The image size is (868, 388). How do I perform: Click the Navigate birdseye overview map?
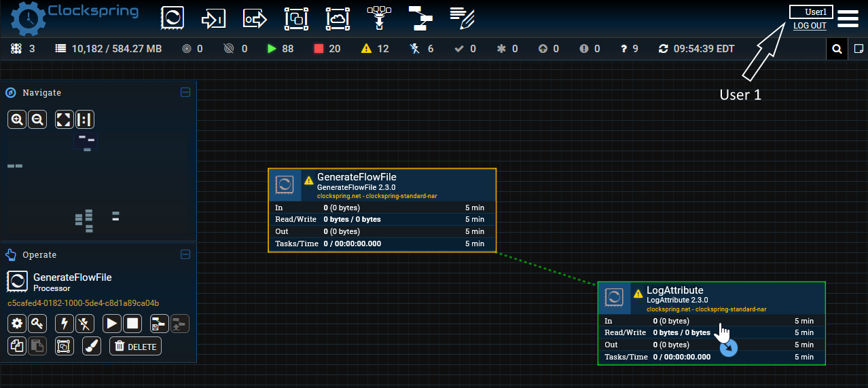(98, 185)
